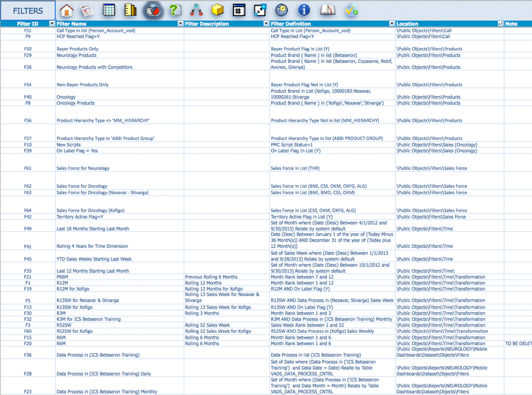Open the green table grid icon
This screenshot has width=532, height=395.
(109, 10)
